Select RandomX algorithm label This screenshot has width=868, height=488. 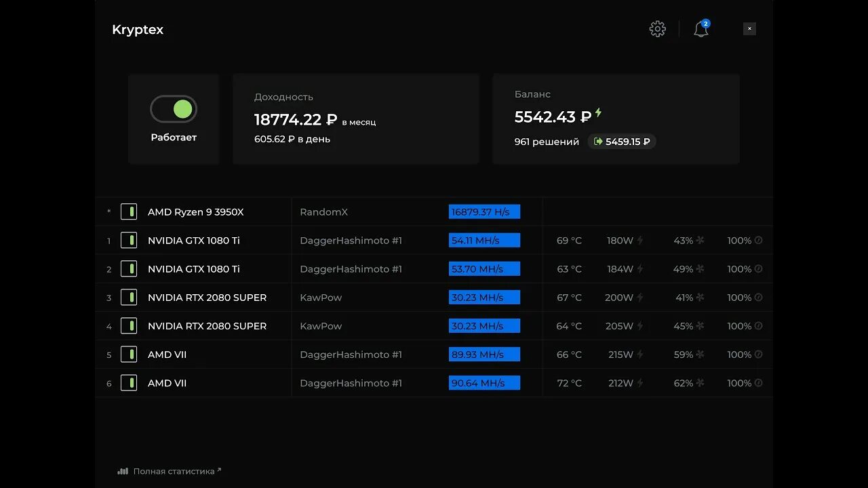click(323, 212)
